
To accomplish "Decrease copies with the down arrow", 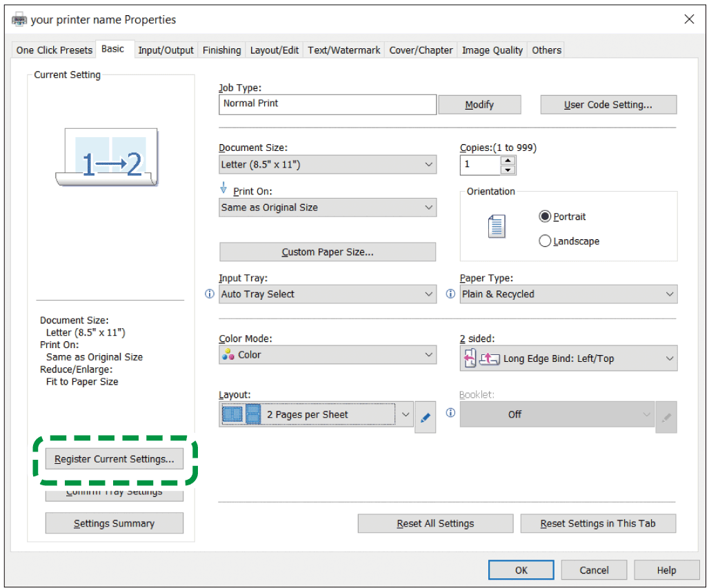I will [508, 170].
